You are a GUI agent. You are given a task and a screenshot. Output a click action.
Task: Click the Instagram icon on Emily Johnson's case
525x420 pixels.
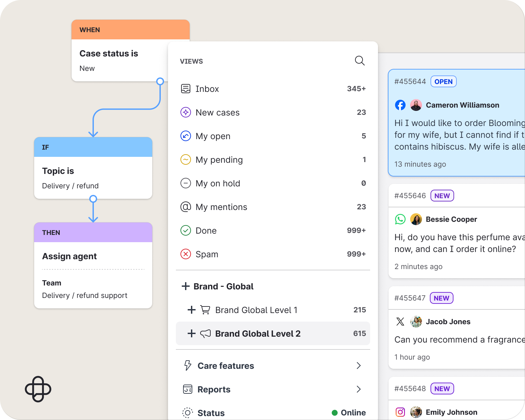point(400,412)
